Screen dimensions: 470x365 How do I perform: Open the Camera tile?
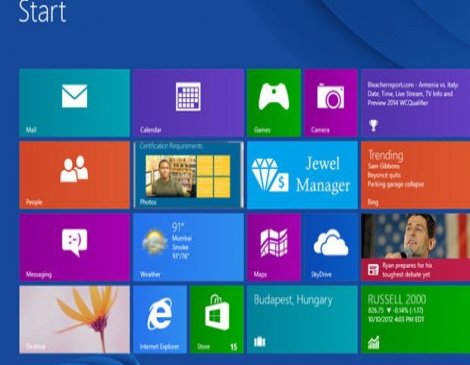pyautogui.click(x=331, y=103)
